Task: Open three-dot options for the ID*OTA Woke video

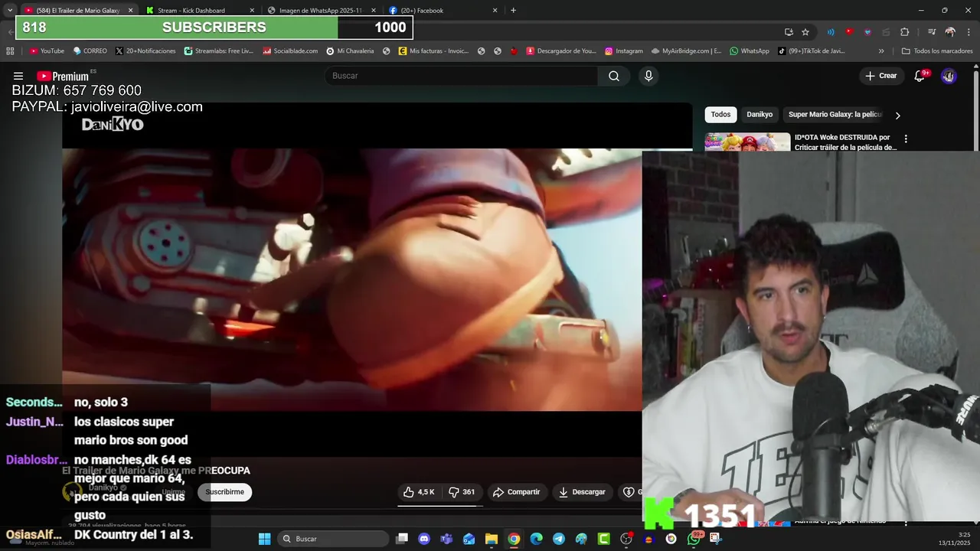Action: 906,139
